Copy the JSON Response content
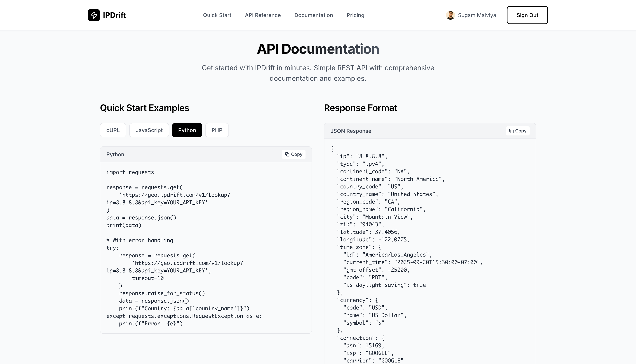Screen dimensions: 636x364 coord(518,131)
